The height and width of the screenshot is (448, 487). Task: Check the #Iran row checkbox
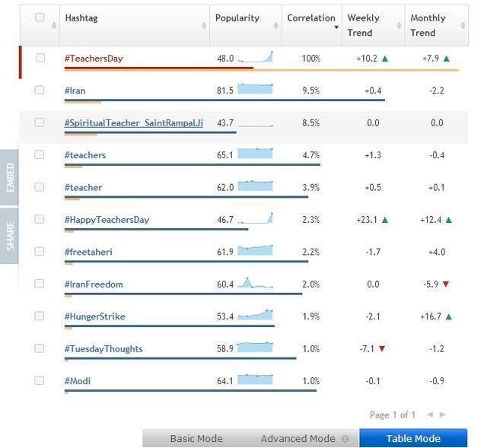[40, 90]
